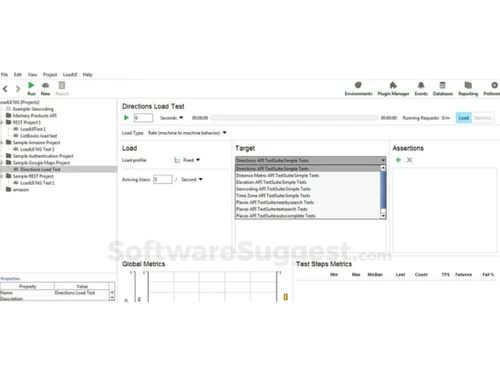The width and height of the screenshot is (500, 375).
Task: Click the yellow marker in Global Metrics
Action: (x=286, y=297)
